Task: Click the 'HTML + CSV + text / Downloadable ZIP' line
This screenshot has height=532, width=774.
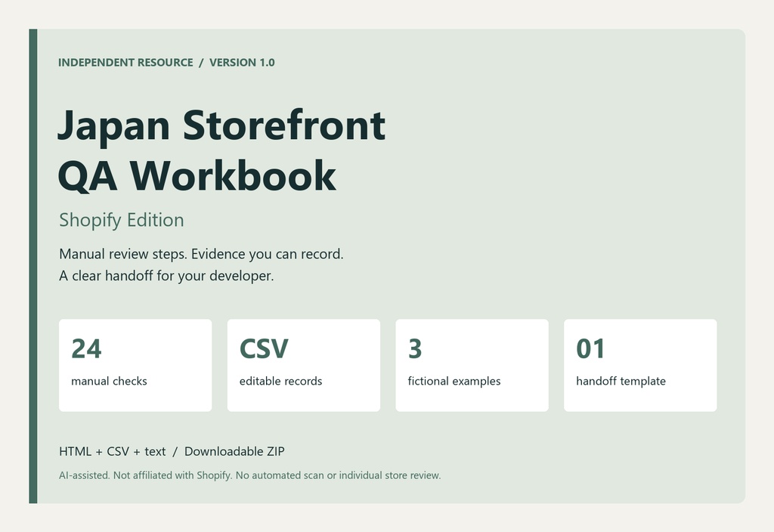Action: 172,452
